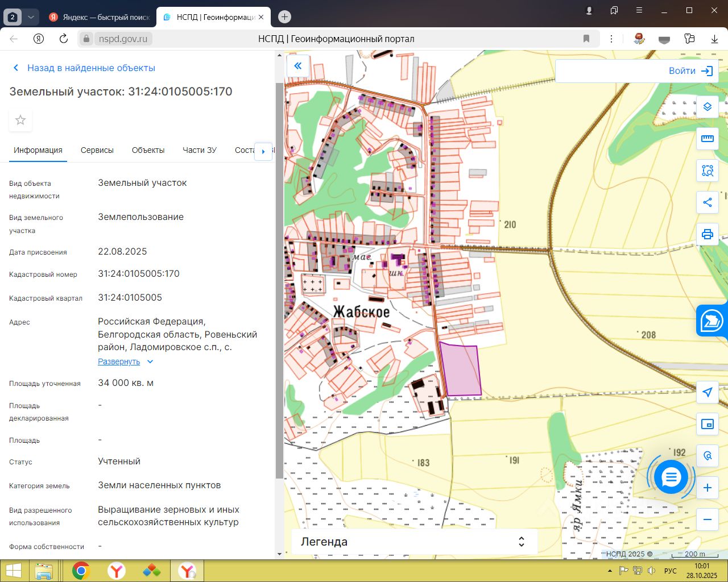Screen dimensions: 728x582
Task: Open the bookmarks collections icon
Action: 614,11
